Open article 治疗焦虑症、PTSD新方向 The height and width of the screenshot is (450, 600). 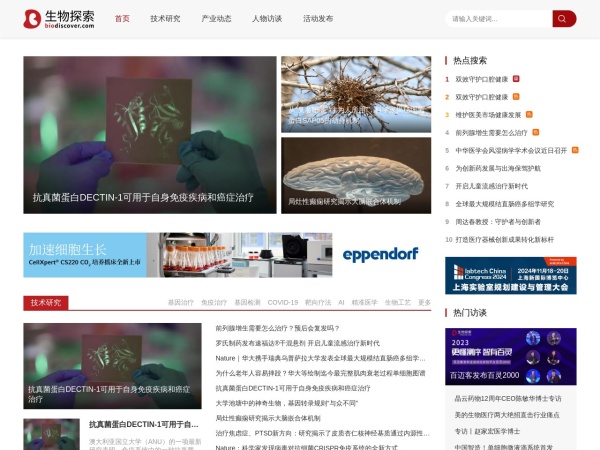coord(322,433)
